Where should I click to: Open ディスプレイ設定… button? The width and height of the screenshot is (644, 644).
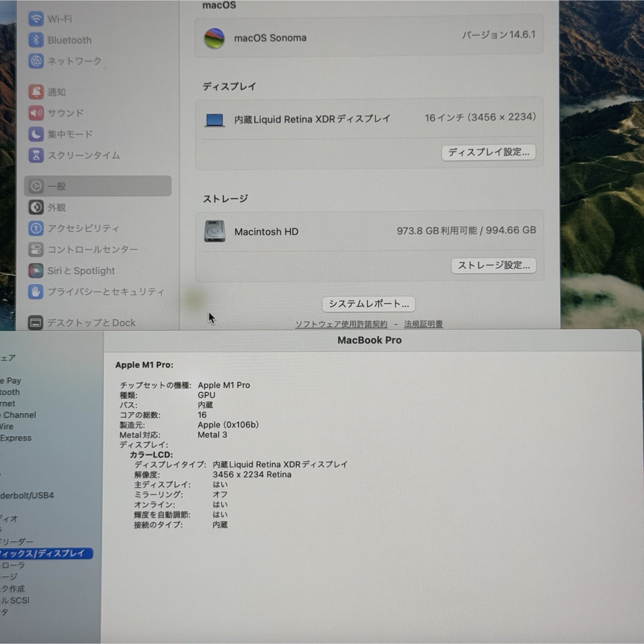click(x=488, y=153)
